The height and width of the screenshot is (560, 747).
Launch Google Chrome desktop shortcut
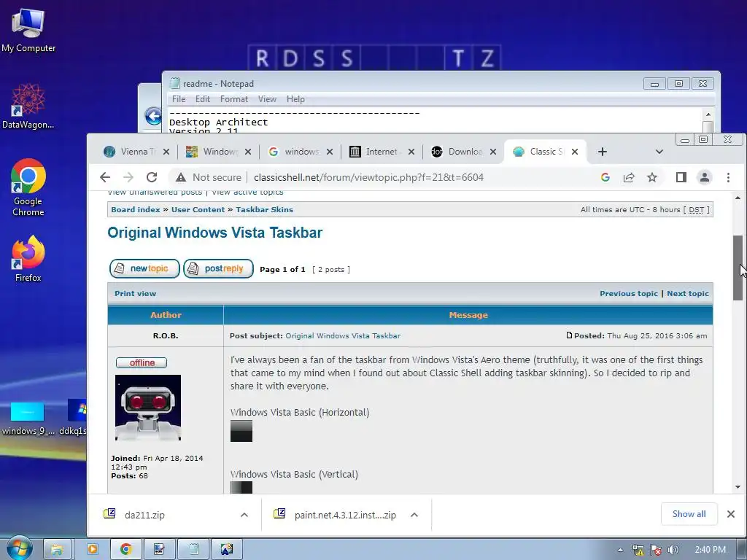(x=28, y=187)
